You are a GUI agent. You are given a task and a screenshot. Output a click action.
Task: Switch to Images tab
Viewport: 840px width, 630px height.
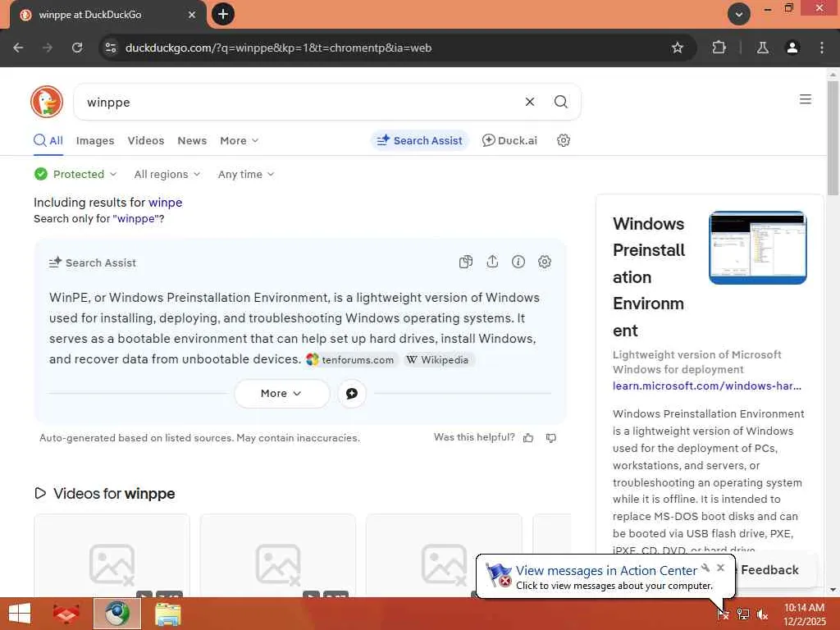(x=95, y=140)
